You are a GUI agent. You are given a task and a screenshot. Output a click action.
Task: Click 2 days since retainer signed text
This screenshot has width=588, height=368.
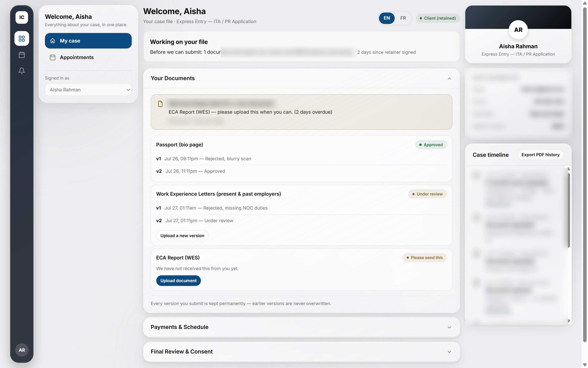pos(386,52)
